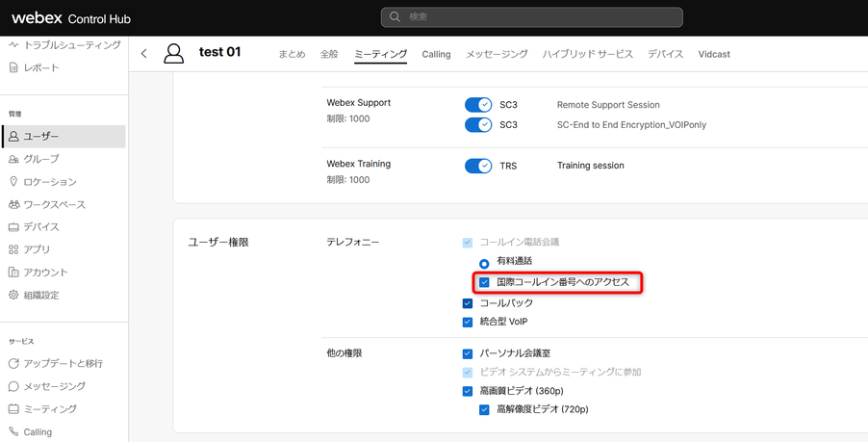
Task: Open the ハイブリッド サービス tab
Action: tap(588, 54)
